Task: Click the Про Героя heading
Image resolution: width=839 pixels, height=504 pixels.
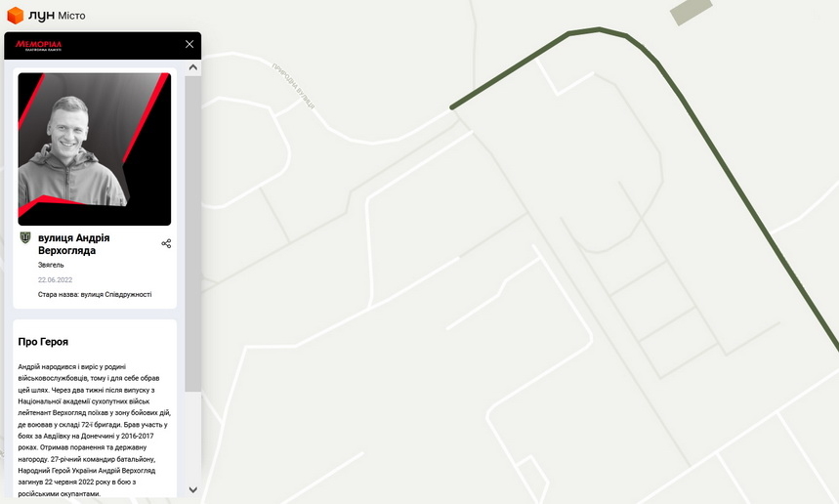Action: pyautogui.click(x=43, y=341)
